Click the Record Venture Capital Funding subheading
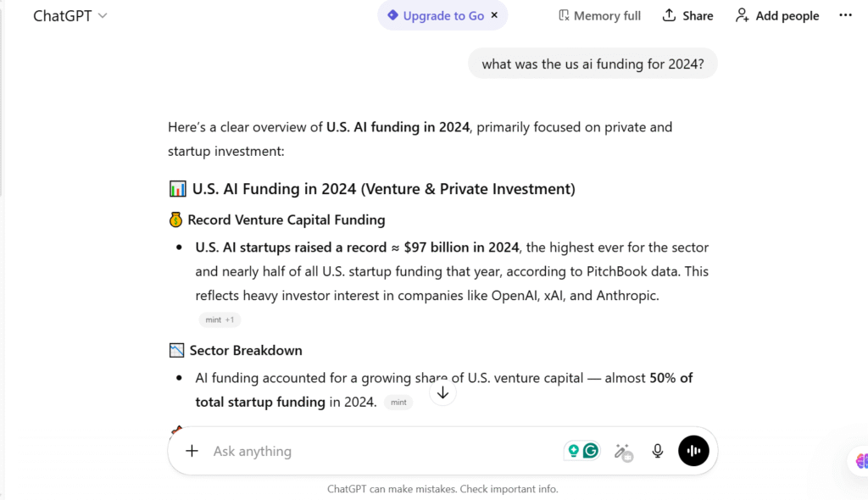This screenshot has width=868, height=500. click(287, 219)
